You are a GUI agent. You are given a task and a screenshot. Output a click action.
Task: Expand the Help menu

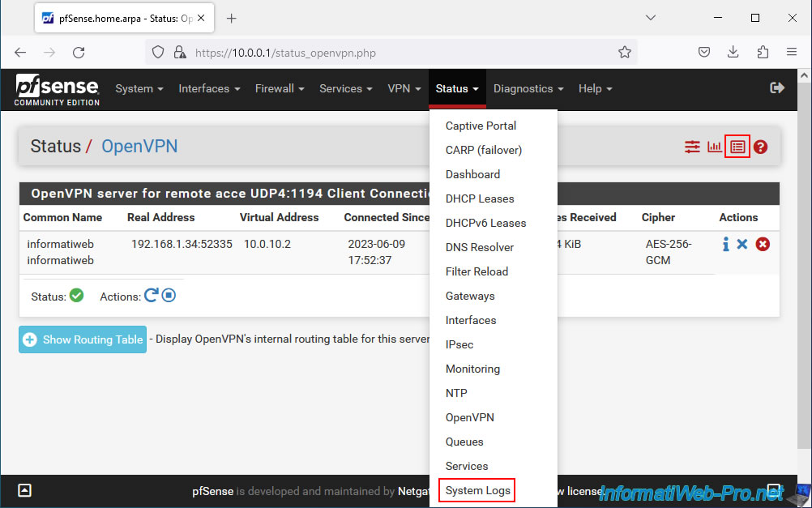tap(596, 88)
